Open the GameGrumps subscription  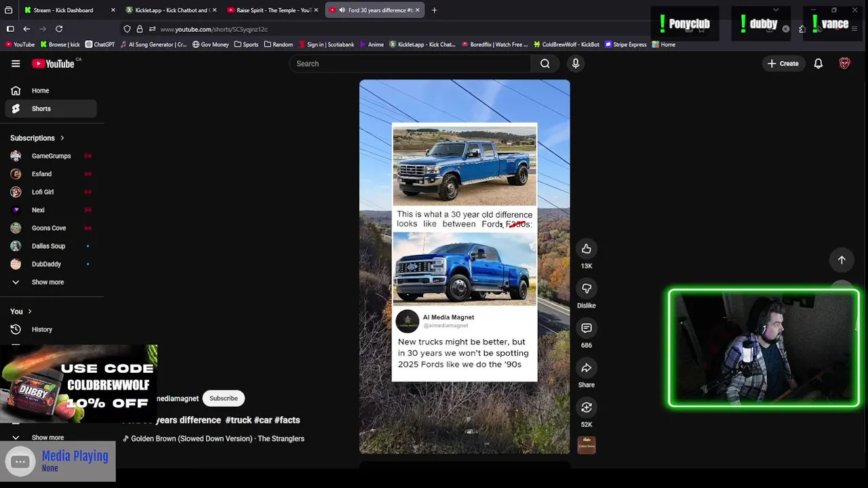click(x=51, y=156)
